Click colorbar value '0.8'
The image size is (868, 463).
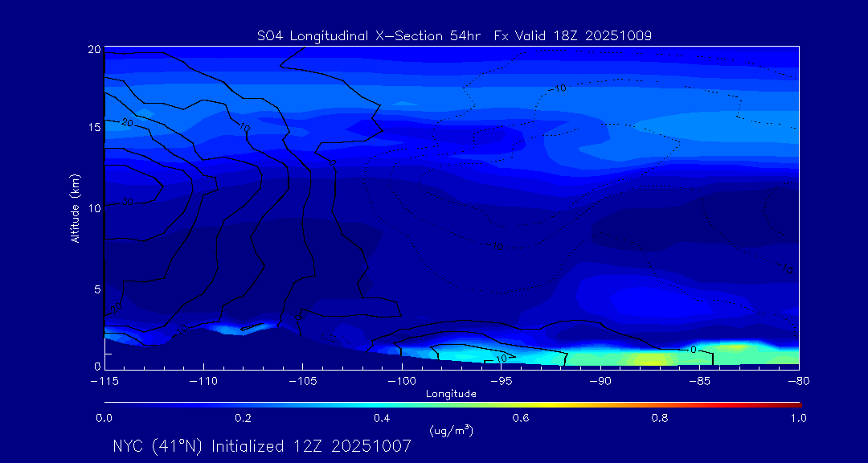coord(661,419)
